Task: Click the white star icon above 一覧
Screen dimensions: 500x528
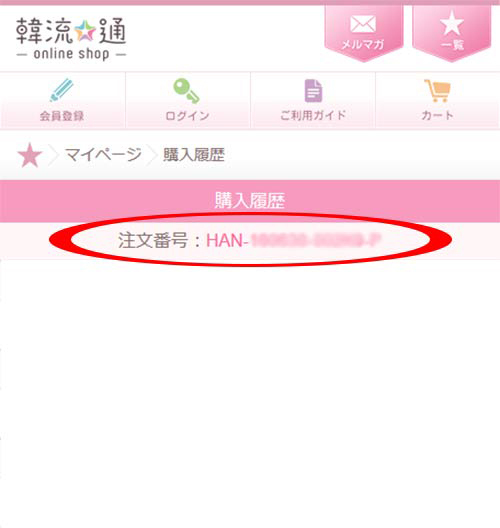Action: [x=451, y=23]
